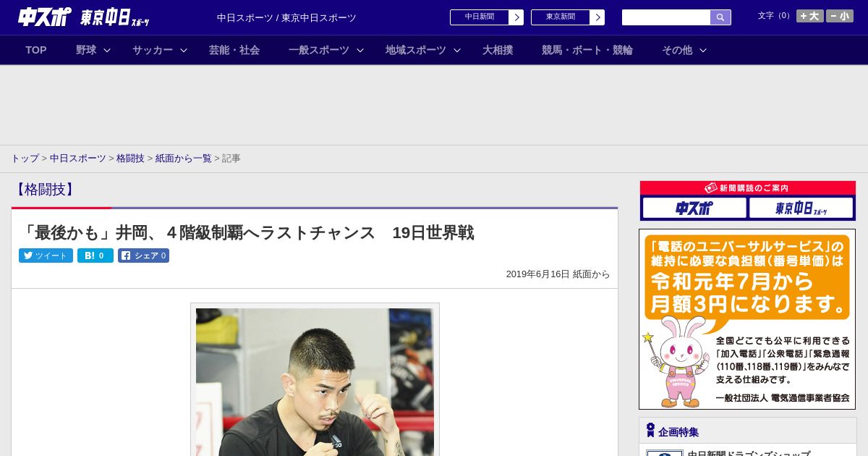Bookmark article with Hatena B! button
The image size is (868, 456).
coord(95,256)
